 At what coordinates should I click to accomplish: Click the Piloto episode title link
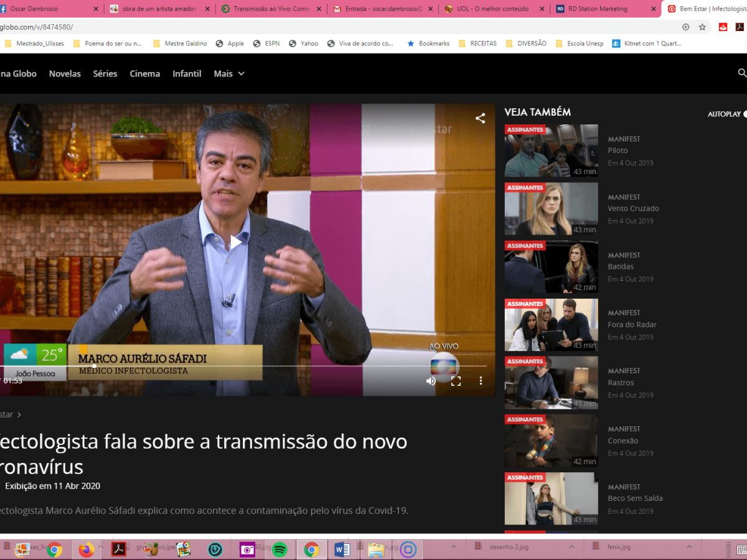pos(618,151)
